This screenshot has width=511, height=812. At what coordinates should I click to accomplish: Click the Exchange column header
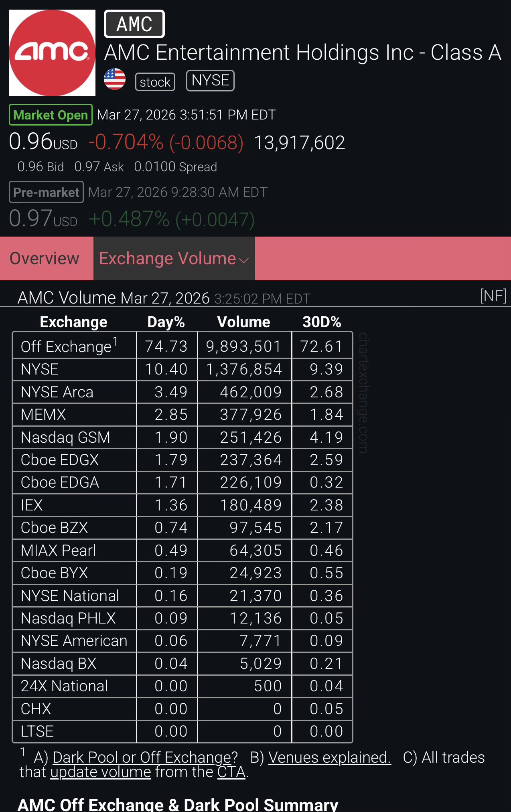[x=74, y=322]
